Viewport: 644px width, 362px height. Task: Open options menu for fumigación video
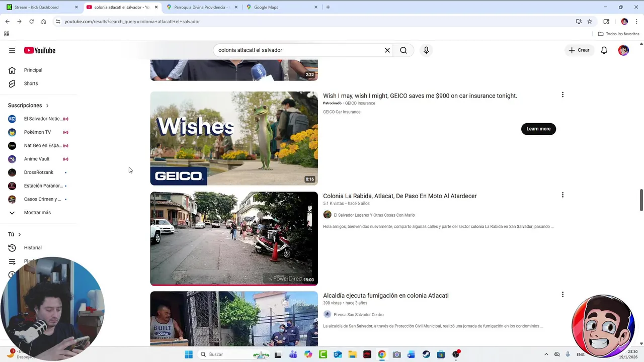point(562,294)
